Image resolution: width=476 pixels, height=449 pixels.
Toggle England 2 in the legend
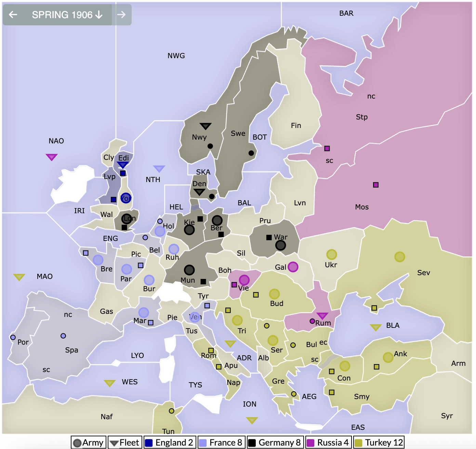[170, 442]
